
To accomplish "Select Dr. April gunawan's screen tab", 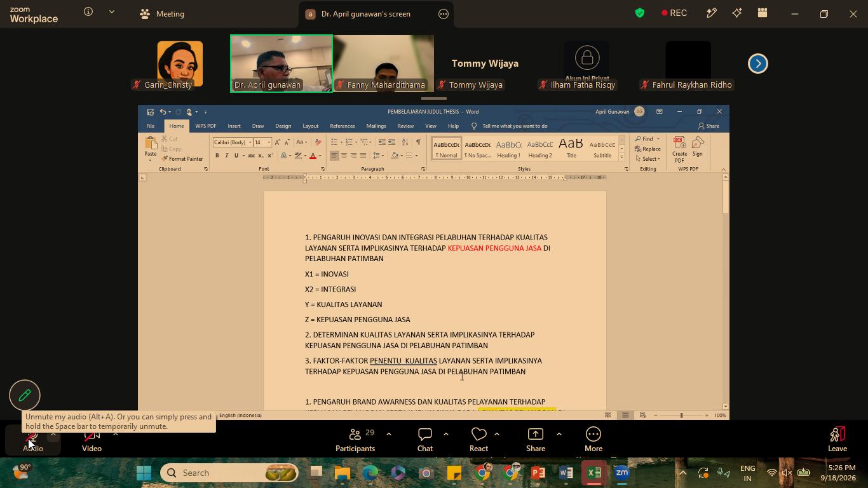I will 366,13.
